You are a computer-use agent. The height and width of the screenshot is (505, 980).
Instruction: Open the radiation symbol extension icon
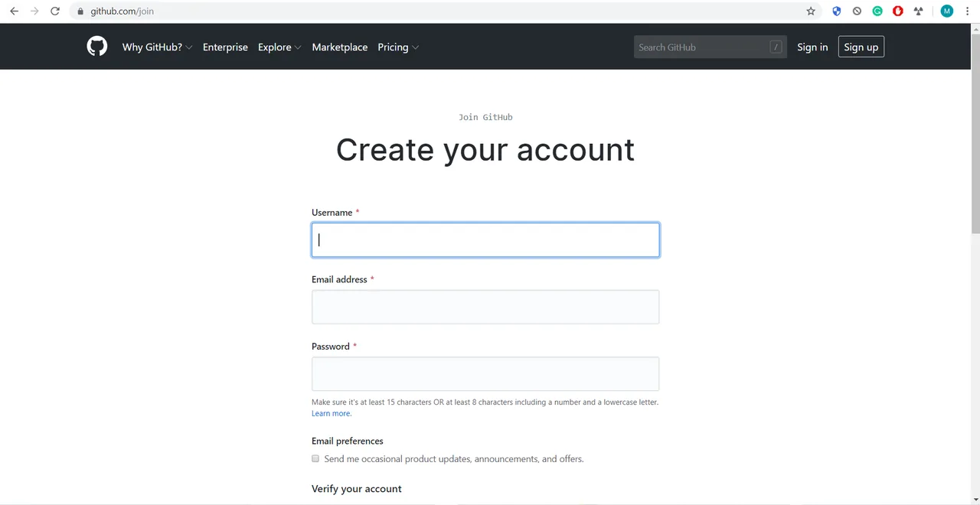(x=919, y=11)
